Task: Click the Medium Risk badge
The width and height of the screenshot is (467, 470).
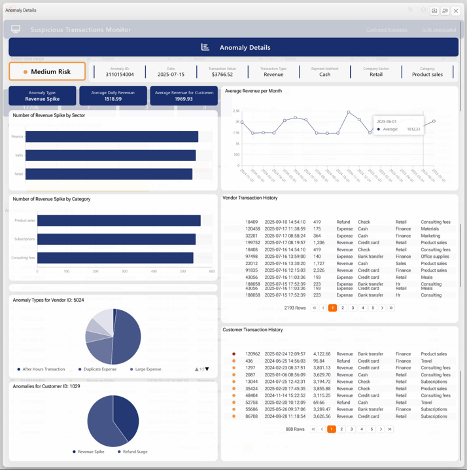Action: (x=47, y=71)
